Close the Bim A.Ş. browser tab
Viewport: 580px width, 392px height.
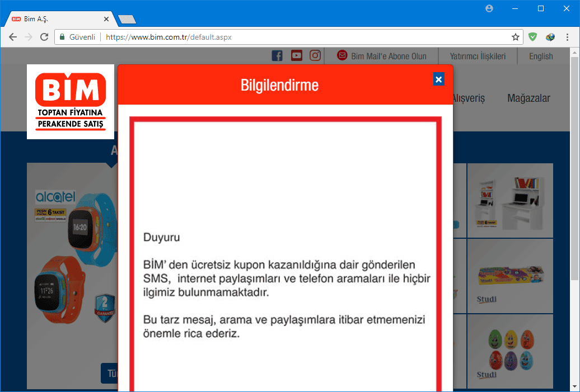point(106,18)
